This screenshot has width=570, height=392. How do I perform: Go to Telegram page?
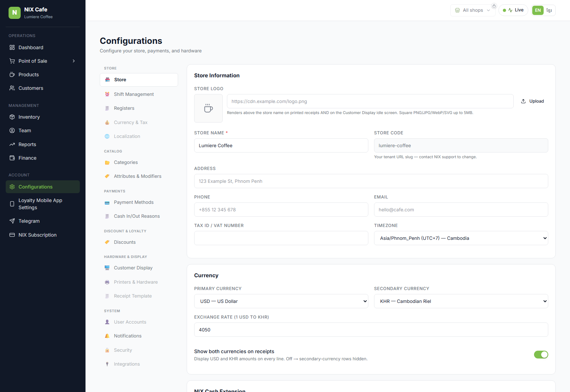pyautogui.click(x=43, y=221)
